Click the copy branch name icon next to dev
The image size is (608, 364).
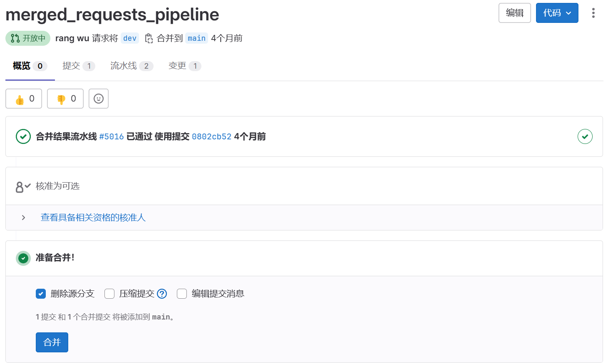tap(149, 39)
